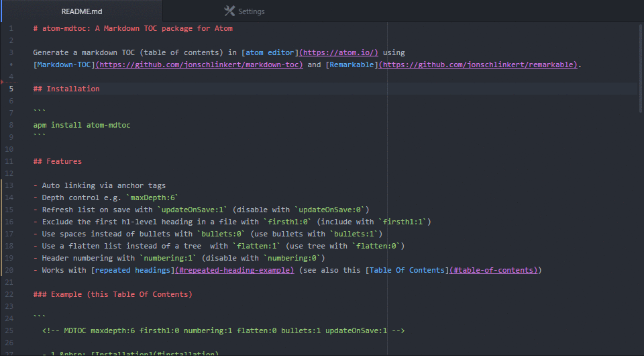Click line number 1 in the gutter
The image size is (644, 356).
point(11,28)
